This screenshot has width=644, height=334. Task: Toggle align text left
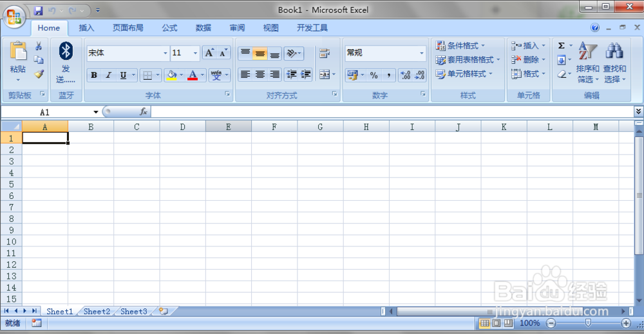point(245,74)
